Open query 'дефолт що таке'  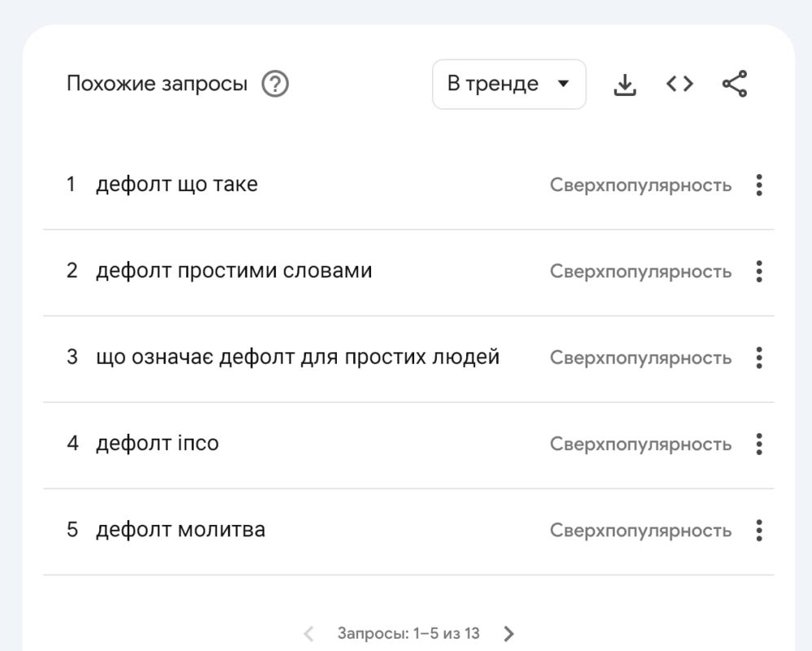177,184
